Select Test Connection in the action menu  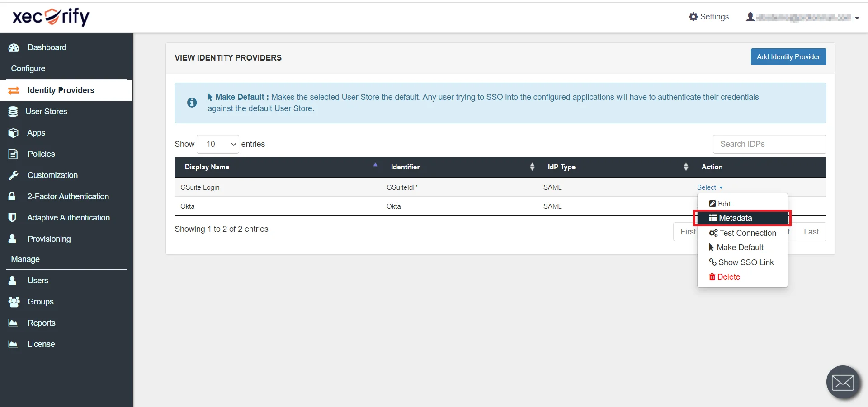(x=747, y=233)
